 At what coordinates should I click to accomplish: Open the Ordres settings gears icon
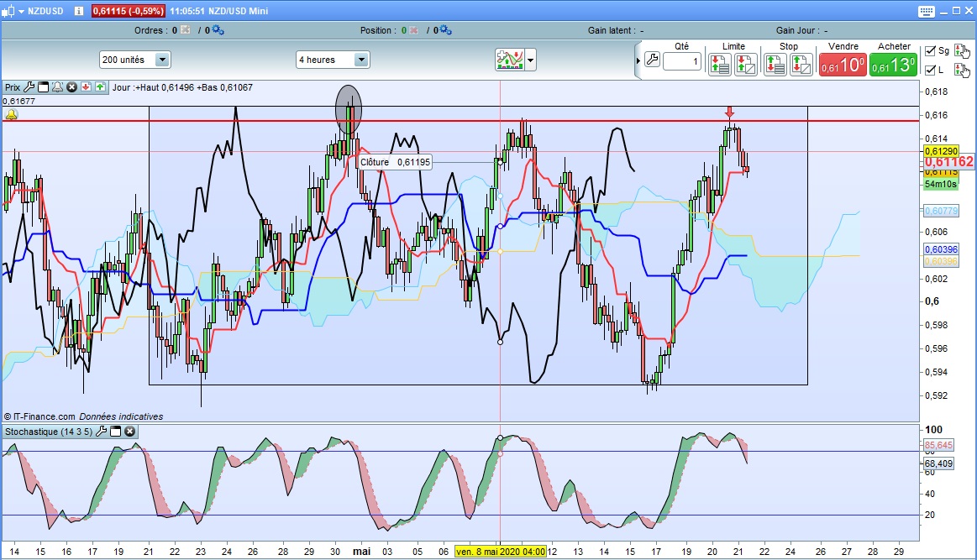point(218,30)
